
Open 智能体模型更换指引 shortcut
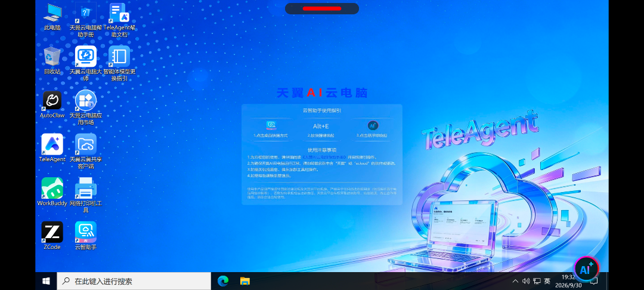point(119,63)
